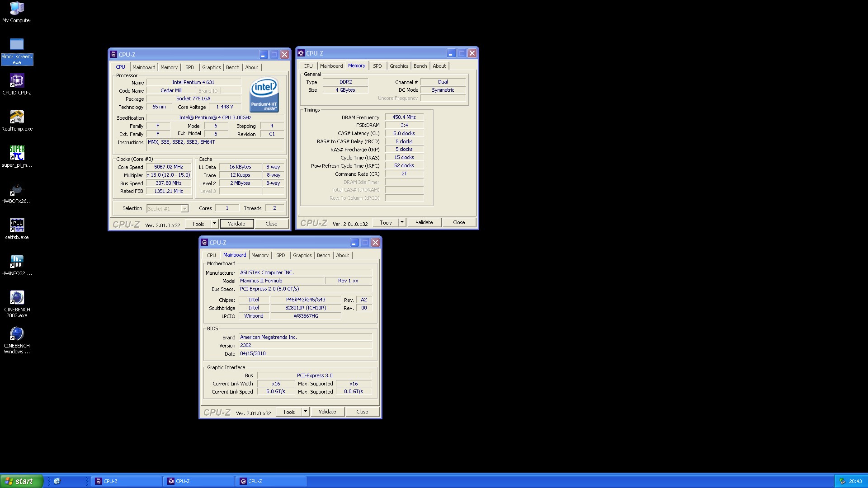868x488 pixels.
Task: Click Validate in the CPU window
Action: point(236,224)
